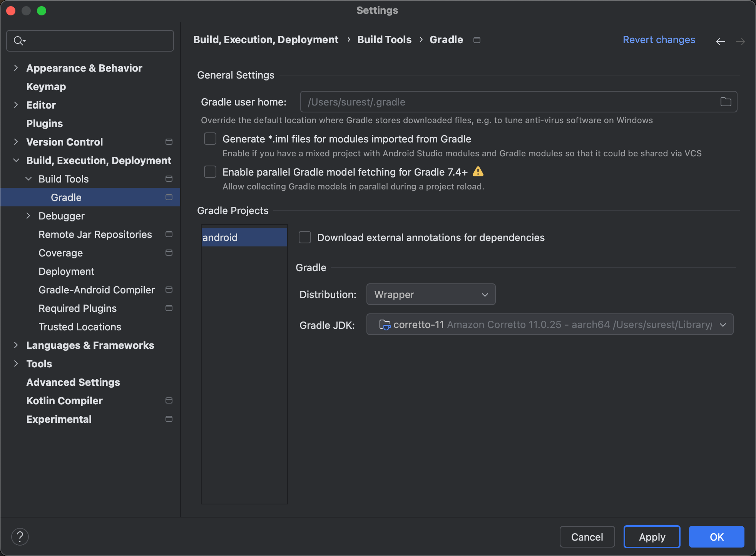Open the Gradle JDK corretto-11 dropdown
Screen dimensions: 756x556
[x=550, y=325]
